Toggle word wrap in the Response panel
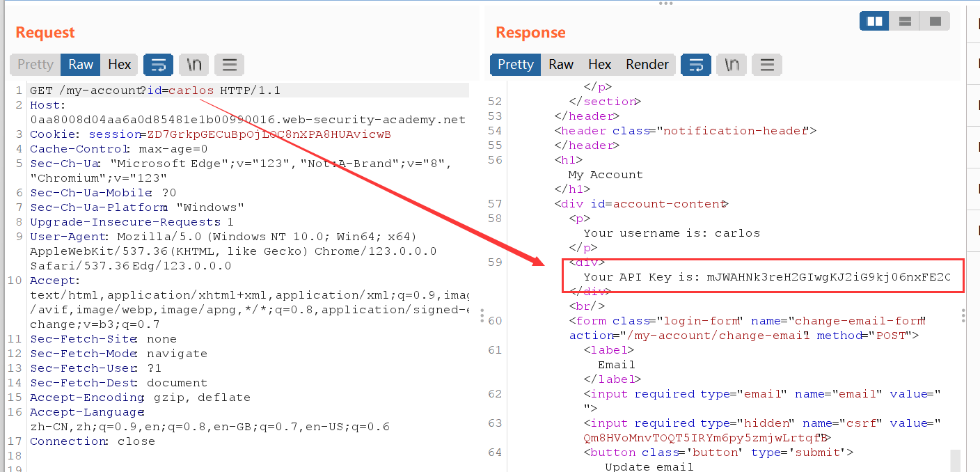 (695, 65)
